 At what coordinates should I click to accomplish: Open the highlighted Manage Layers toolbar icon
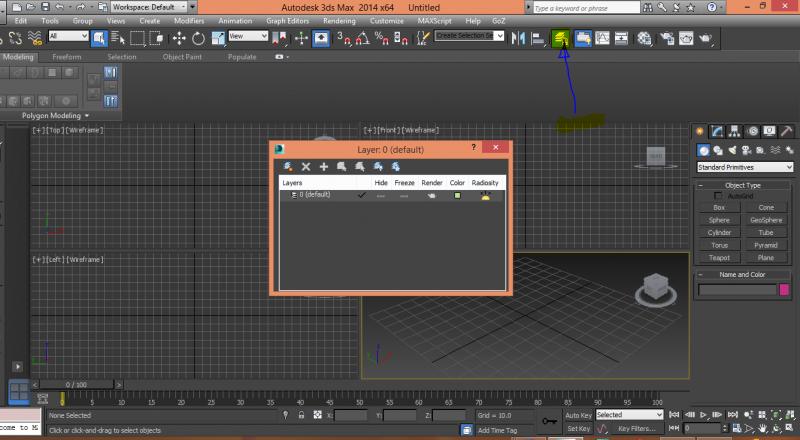point(563,38)
